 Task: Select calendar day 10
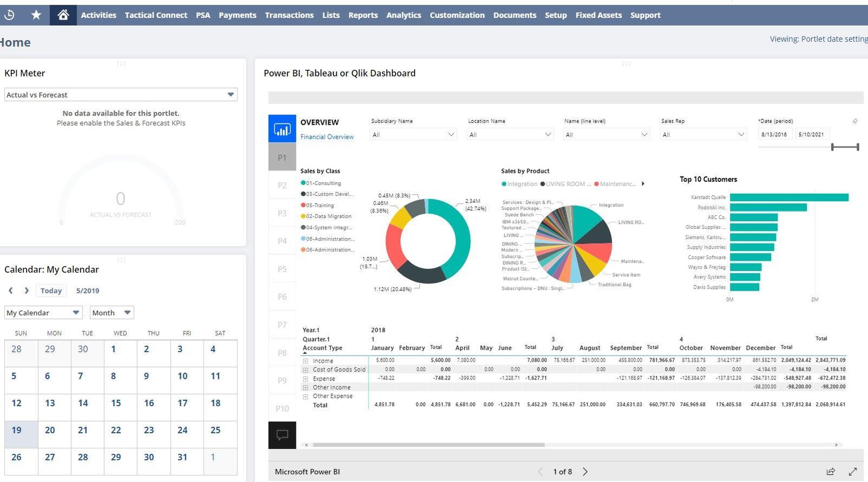click(187, 381)
